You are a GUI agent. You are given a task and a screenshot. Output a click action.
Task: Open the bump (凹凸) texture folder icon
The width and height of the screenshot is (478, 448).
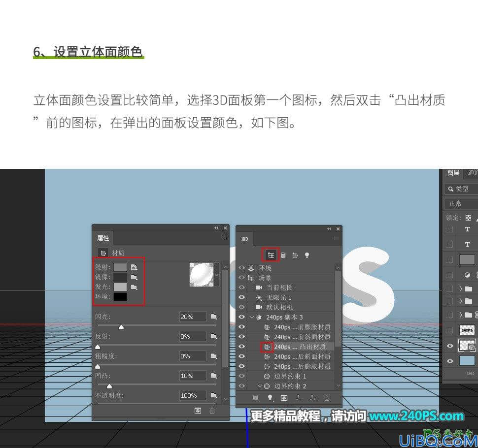click(x=214, y=376)
